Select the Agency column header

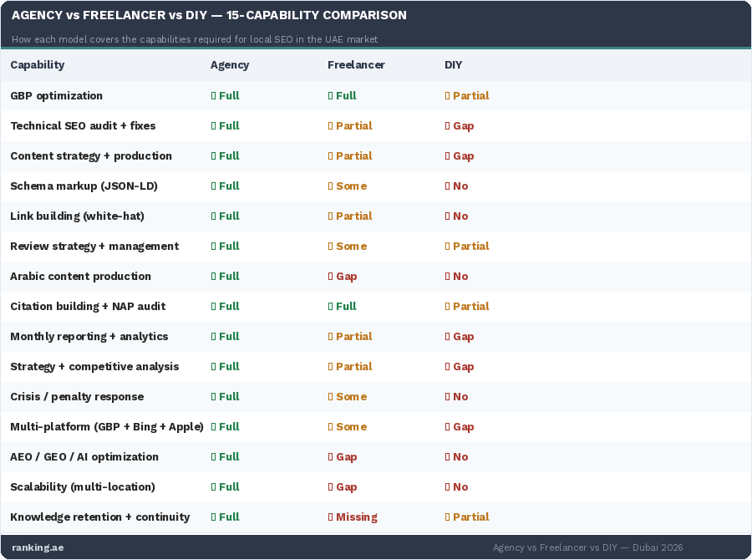pyautogui.click(x=230, y=65)
